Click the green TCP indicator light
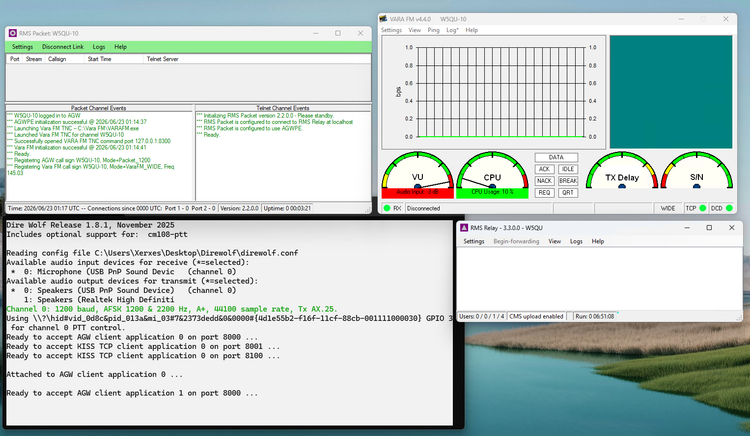This screenshot has height=436, width=750. 703,208
